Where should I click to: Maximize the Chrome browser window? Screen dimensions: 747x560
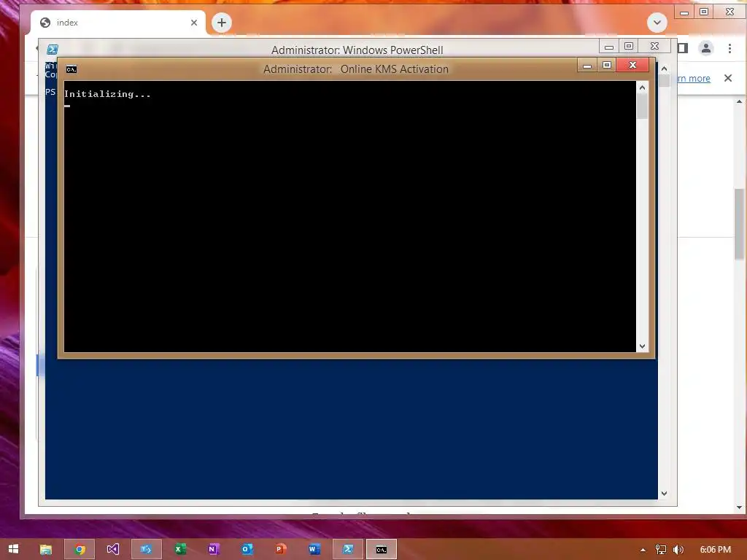tap(704, 12)
